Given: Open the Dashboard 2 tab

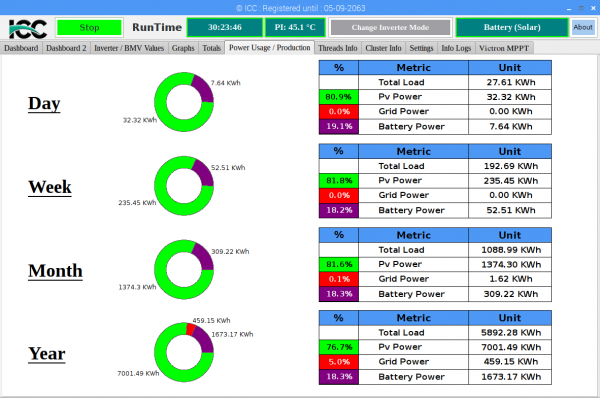Looking at the screenshot, I should coord(66,48).
